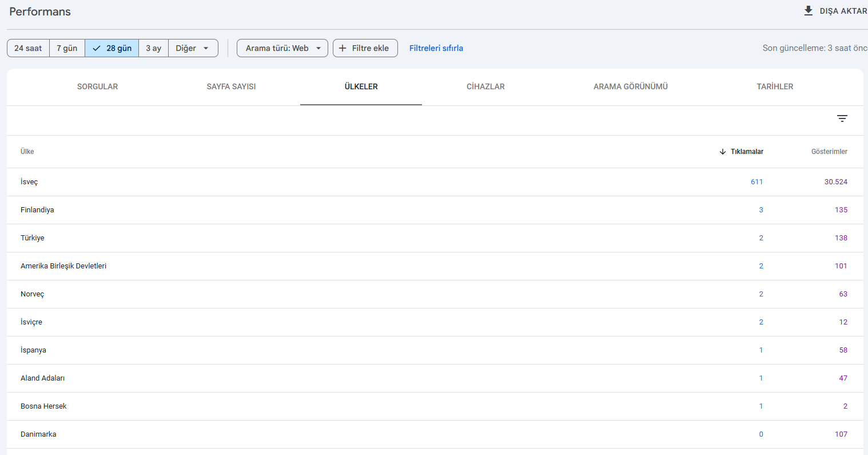Switch to the SORGULAR tab
The width and height of the screenshot is (868, 455).
(x=97, y=86)
